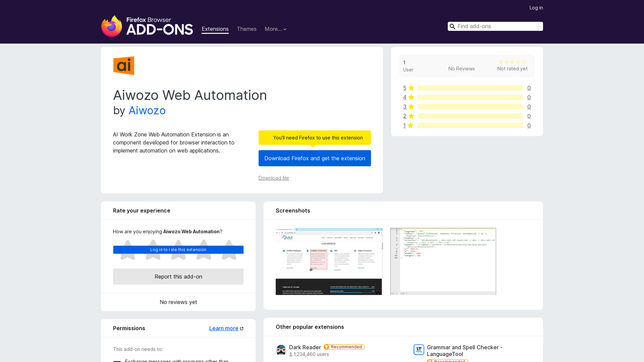Click Log in to rate this extension
Image resolution: width=644 pixels, height=362 pixels.
tap(178, 250)
